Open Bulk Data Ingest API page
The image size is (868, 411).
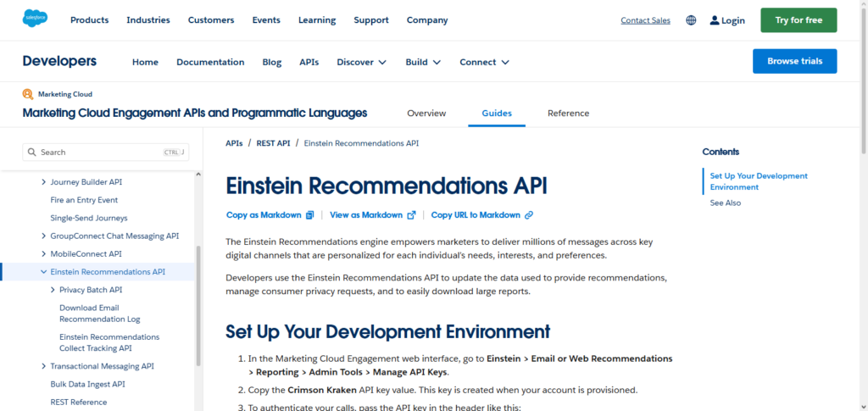(x=87, y=384)
